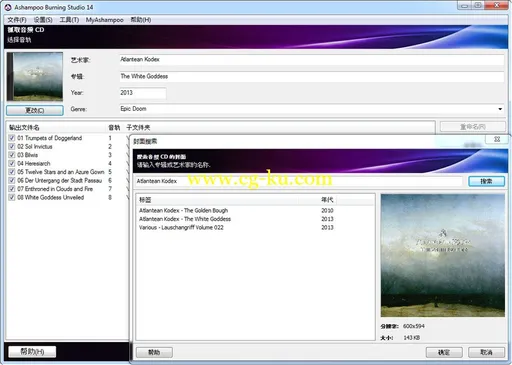The image size is (512, 365).
Task: Click the Year field 2013
Action: click(x=143, y=93)
